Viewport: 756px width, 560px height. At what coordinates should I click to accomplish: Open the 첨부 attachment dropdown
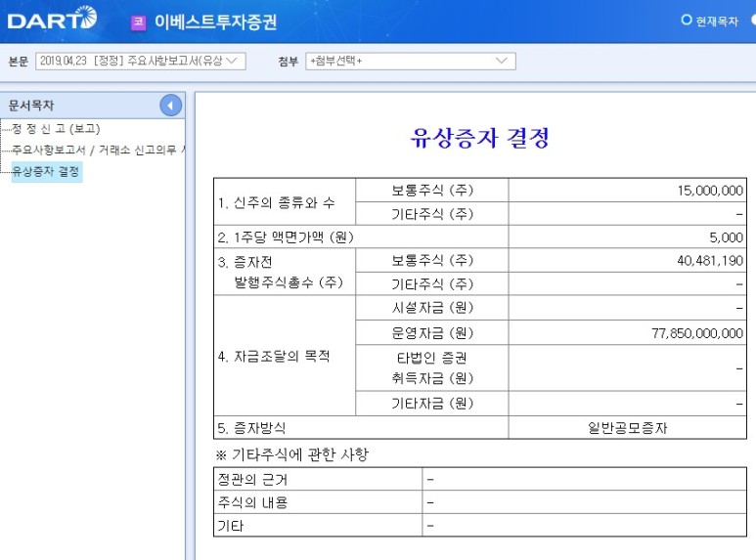(411, 62)
